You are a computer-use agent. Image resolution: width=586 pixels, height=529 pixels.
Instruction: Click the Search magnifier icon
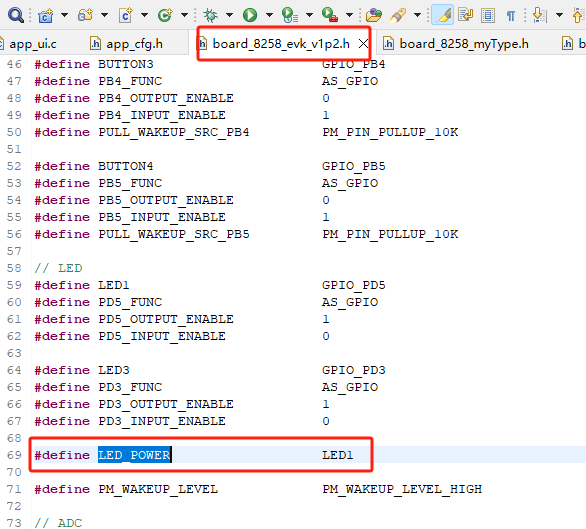(16, 15)
